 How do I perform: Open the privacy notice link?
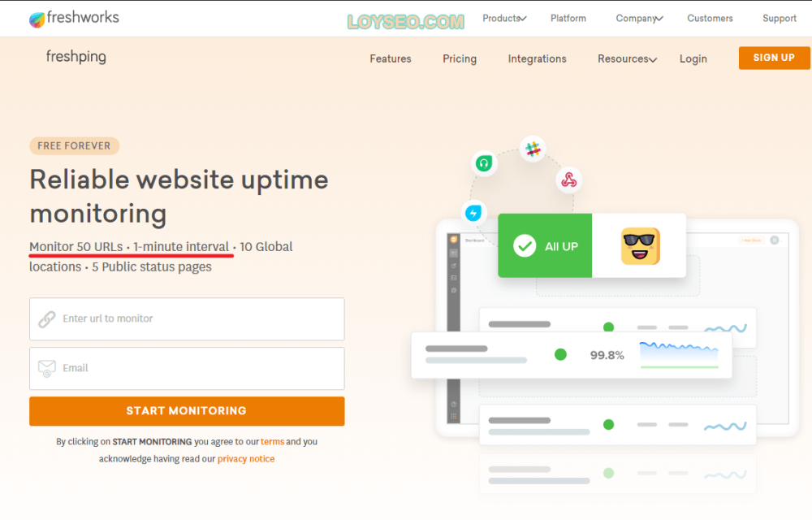pyautogui.click(x=246, y=458)
